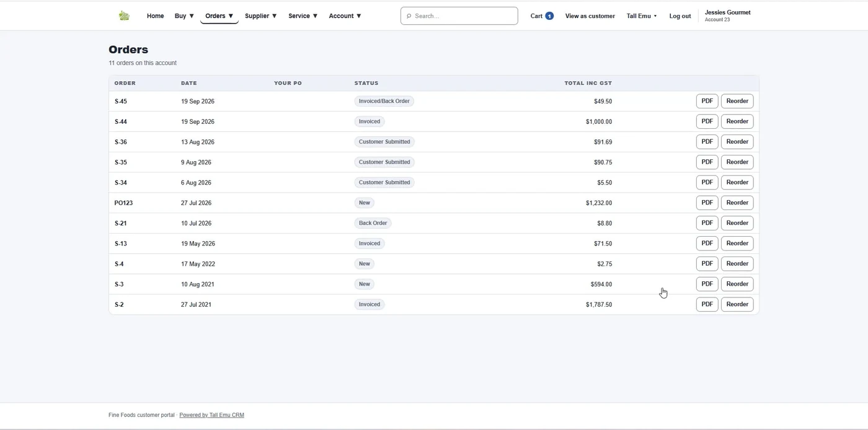Expand the Orders menu
This screenshot has width=868, height=430.
pos(219,16)
